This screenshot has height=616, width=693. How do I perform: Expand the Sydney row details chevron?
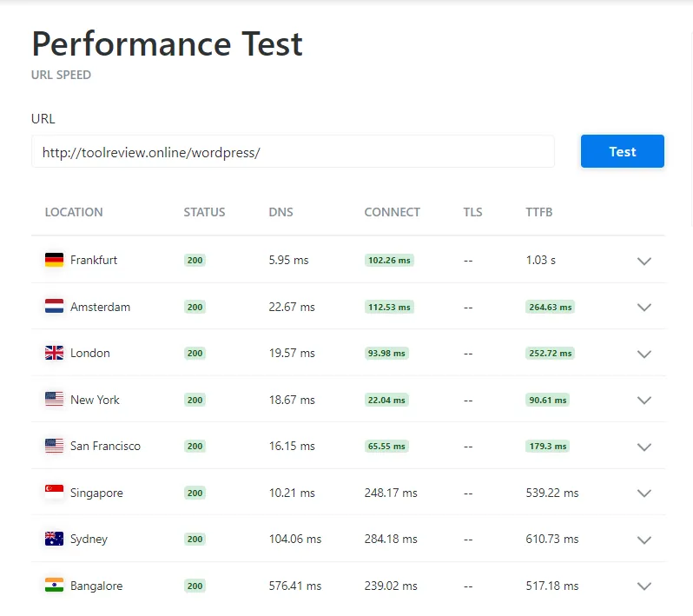pos(644,540)
